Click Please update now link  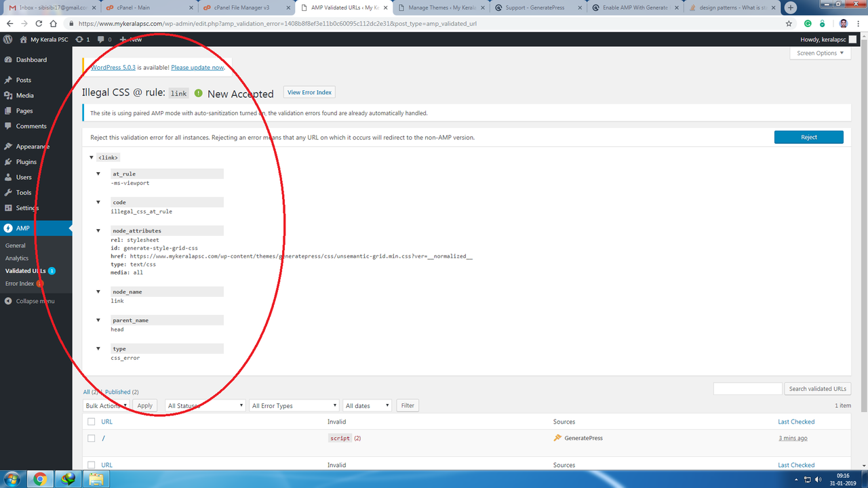click(197, 68)
